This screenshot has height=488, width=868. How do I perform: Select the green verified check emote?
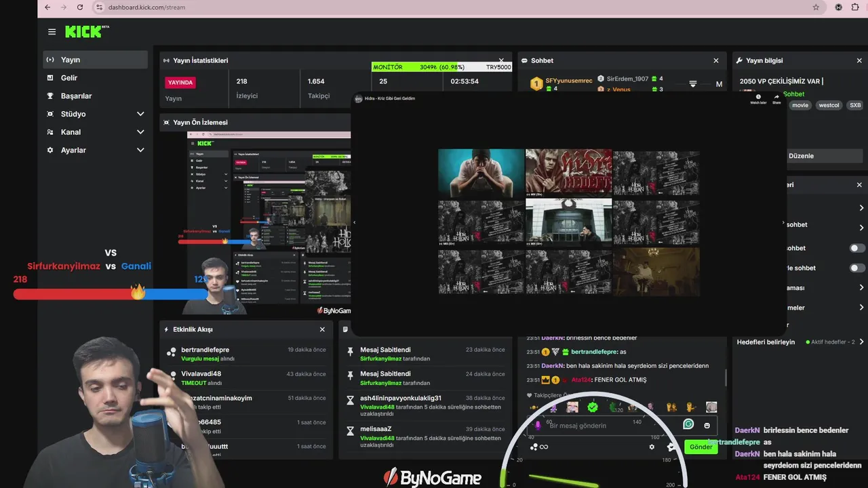pos(593,407)
